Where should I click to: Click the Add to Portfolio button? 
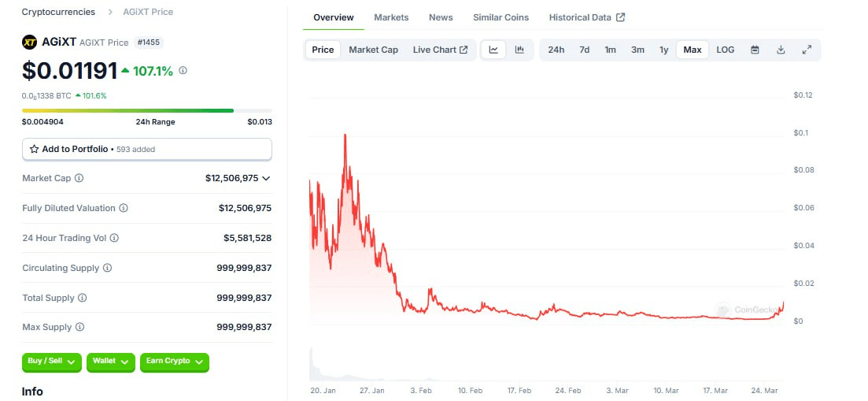coord(146,150)
